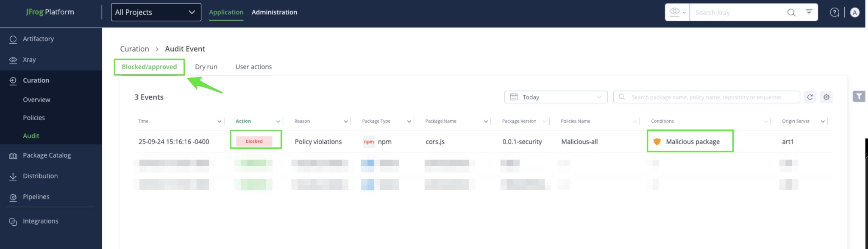
Task: Expand the Action column chevron
Action: [278, 122]
